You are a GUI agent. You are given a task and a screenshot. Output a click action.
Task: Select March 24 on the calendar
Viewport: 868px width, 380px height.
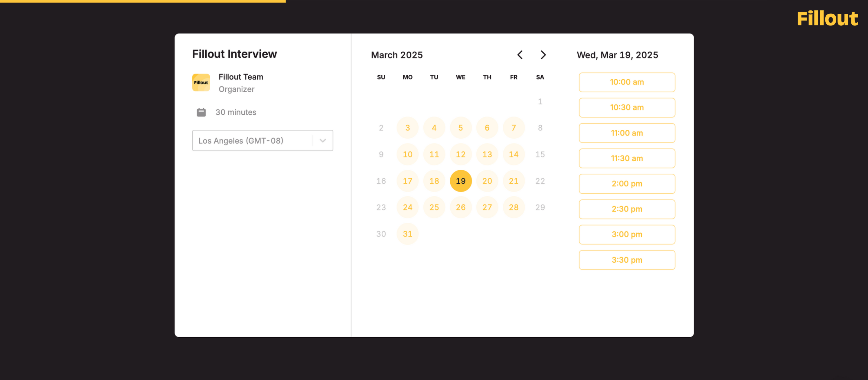coord(407,207)
